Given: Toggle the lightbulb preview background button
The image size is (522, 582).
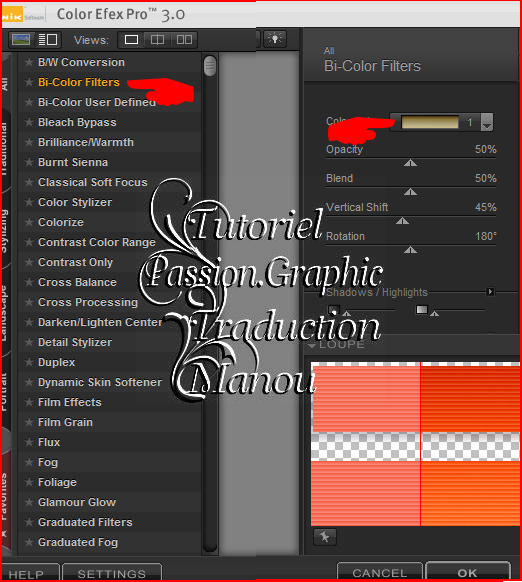Looking at the screenshot, I should [x=275, y=39].
